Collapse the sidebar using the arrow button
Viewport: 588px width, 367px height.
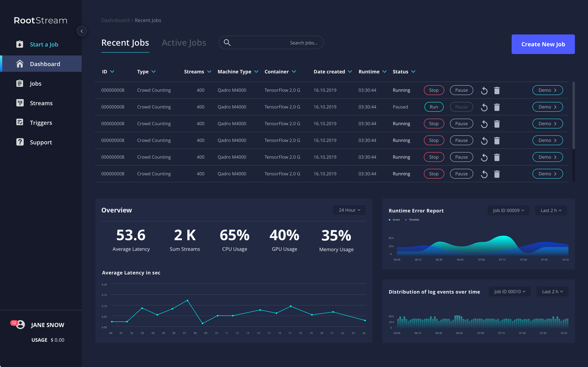pos(82,31)
